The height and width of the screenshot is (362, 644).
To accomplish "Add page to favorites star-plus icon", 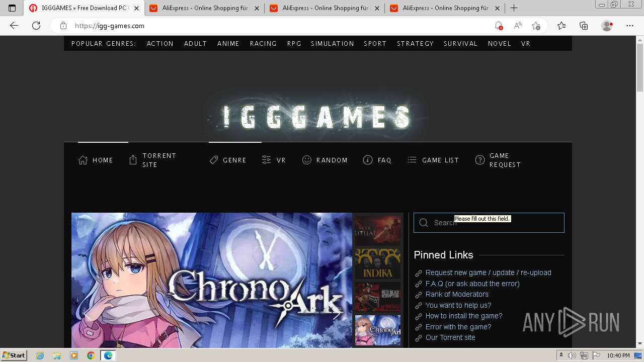I will pos(536,26).
